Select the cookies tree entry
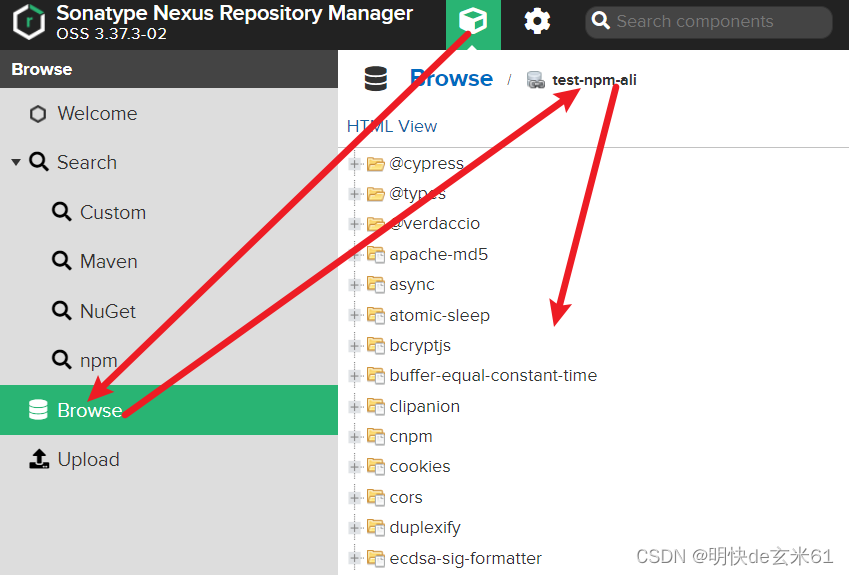Screen dimensions: 849x575 point(420,467)
